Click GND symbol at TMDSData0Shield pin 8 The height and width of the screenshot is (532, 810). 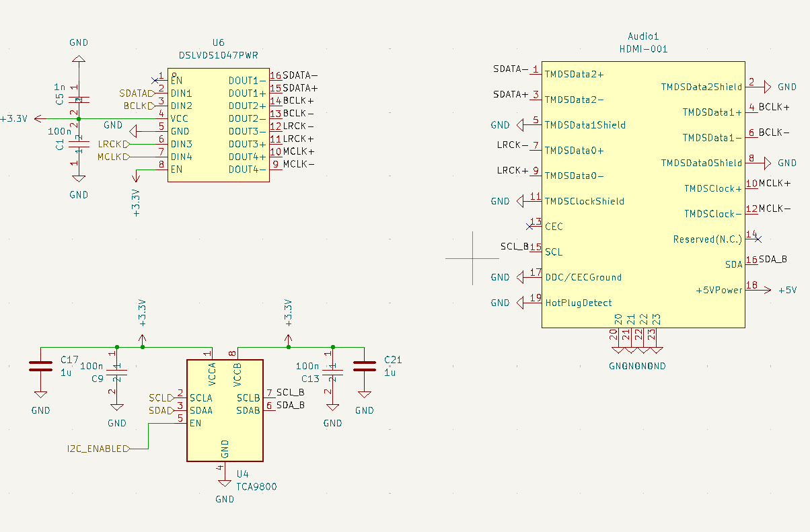(766, 163)
